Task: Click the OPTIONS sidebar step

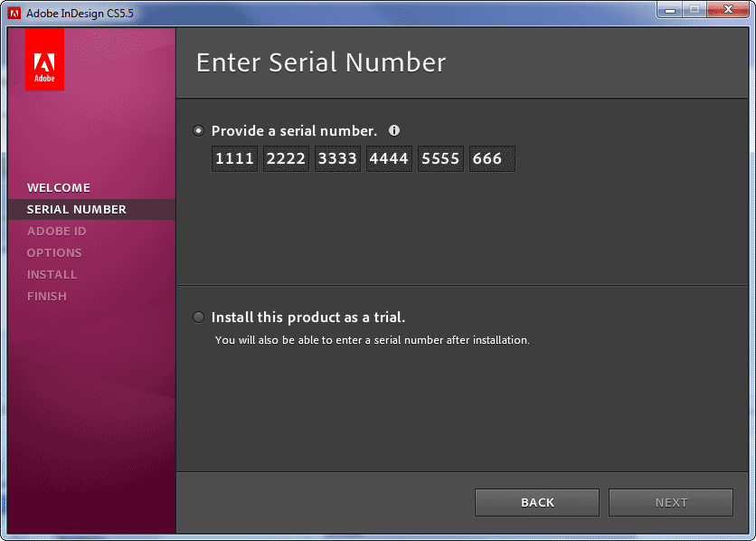Action: click(54, 252)
